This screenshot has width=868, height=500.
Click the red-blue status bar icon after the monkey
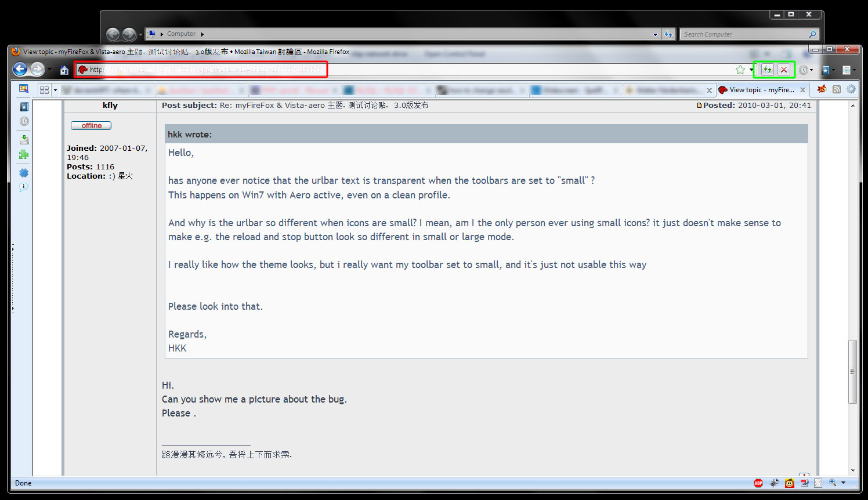tap(804, 483)
